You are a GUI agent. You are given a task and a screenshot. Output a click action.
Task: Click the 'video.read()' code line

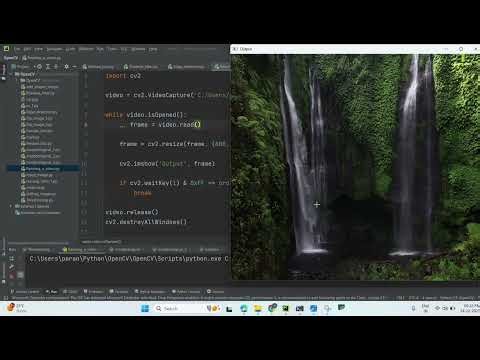pyautogui.click(x=160, y=124)
